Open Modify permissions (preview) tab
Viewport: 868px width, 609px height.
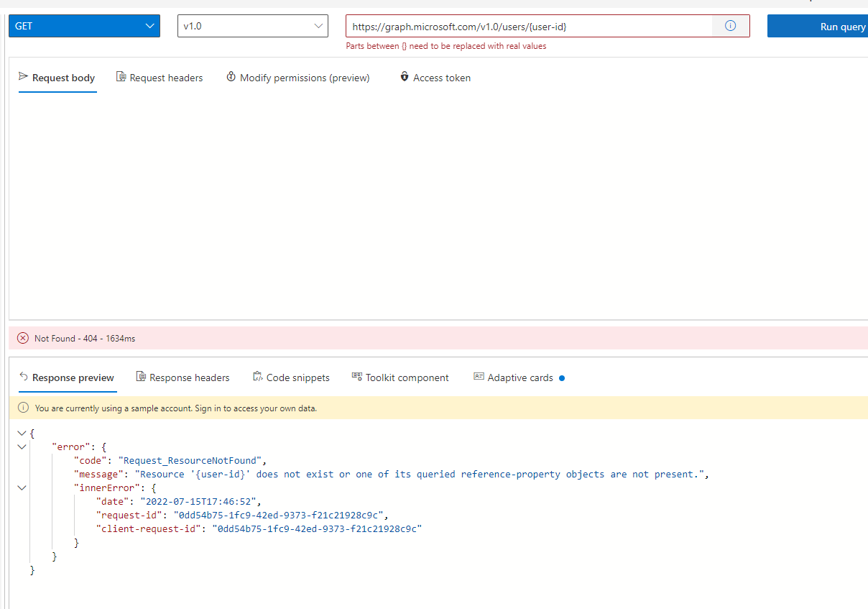298,78
